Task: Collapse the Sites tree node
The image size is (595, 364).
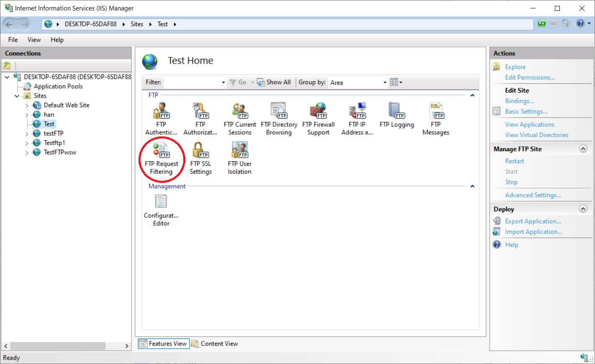Action: [x=17, y=96]
